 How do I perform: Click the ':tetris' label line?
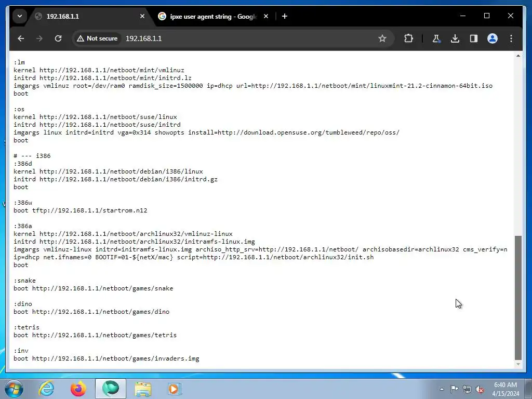(x=26, y=328)
